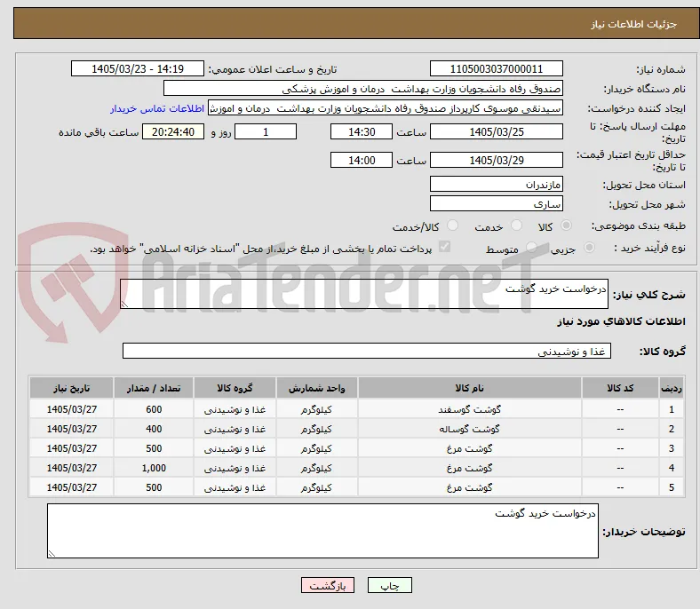
Task: Click the گوشت مرغ cell in row 3
Action: [x=470, y=448]
